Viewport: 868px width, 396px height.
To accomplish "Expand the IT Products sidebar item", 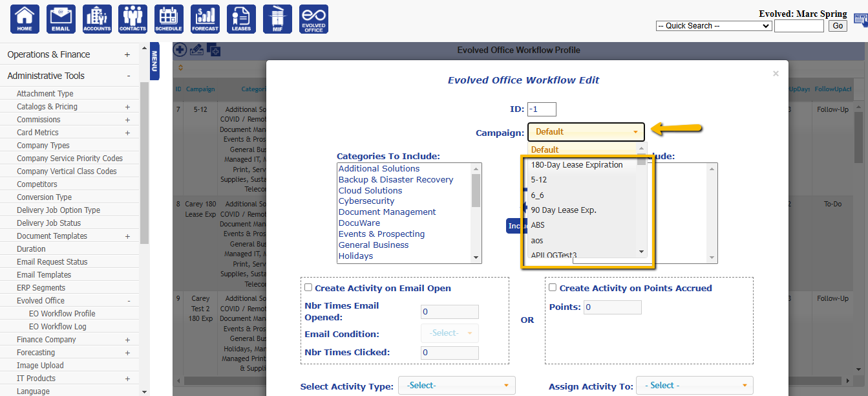I will tap(127, 379).
